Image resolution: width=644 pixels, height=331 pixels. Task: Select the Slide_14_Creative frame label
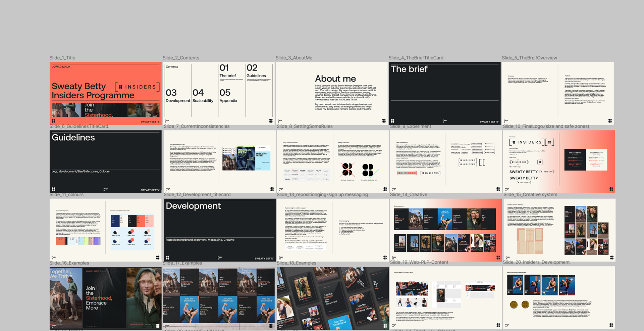[x=409, y=194]
